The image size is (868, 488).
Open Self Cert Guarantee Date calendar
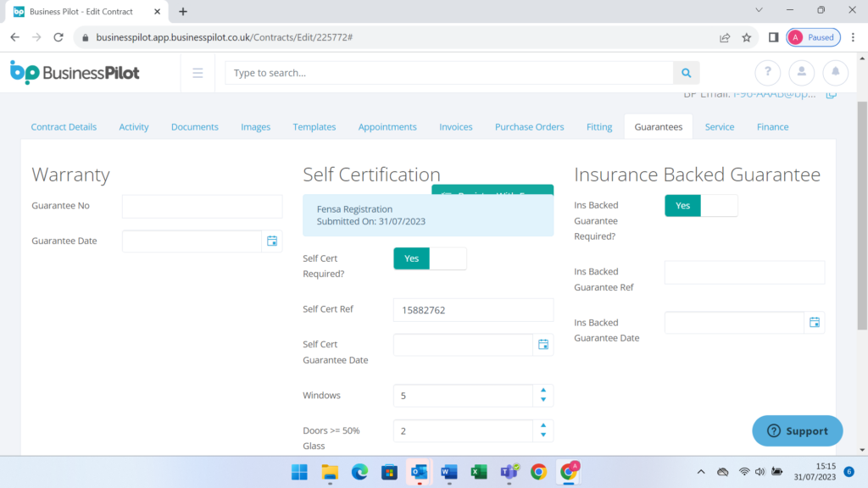[543, 345]
